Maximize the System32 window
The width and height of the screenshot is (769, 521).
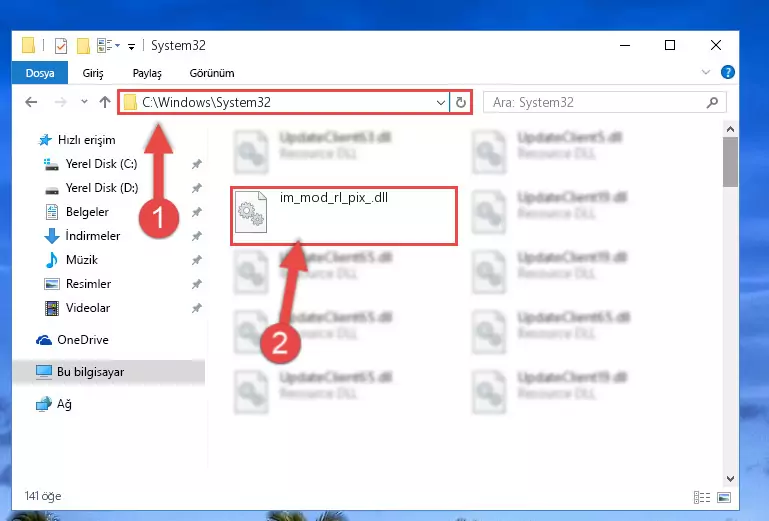[670, 45]
